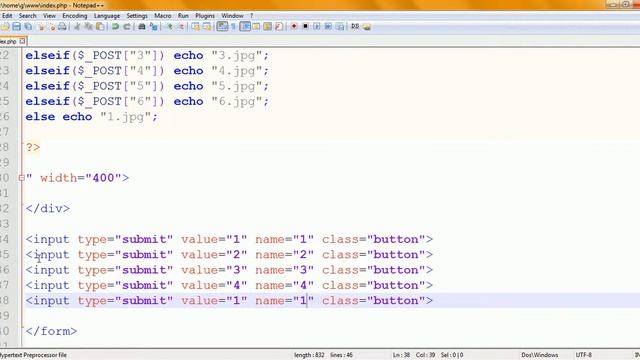Click the Zoom Out toolbar icon

(181, 27)
